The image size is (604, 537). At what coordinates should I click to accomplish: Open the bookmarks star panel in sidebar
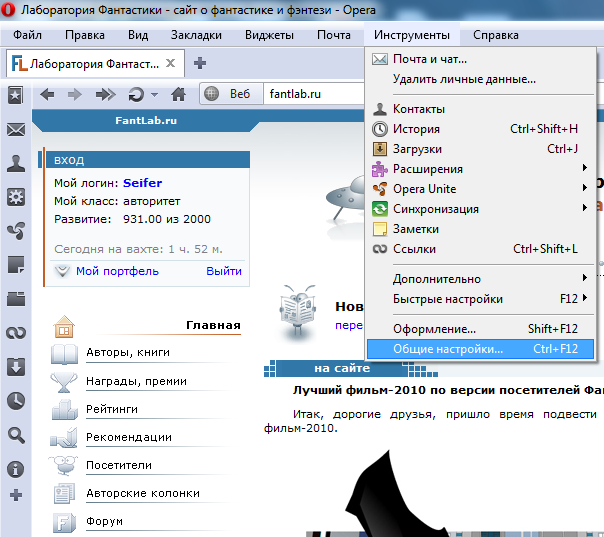point(15,95)
